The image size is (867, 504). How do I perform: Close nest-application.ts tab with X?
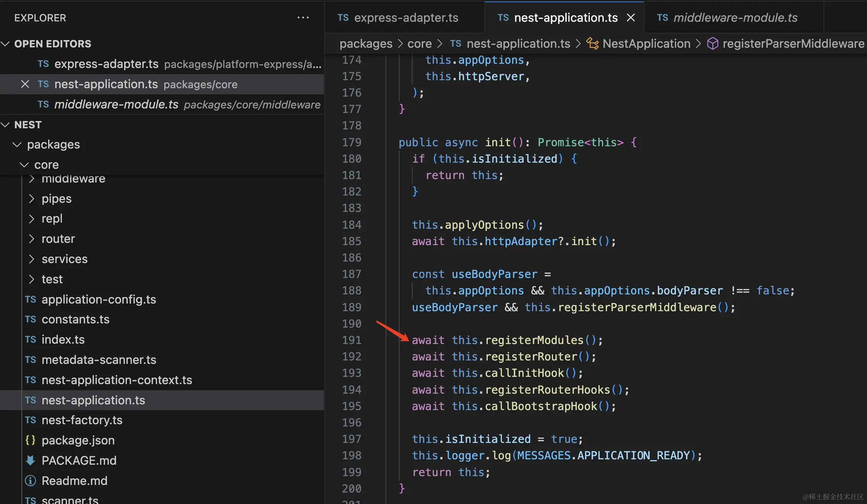pyautogui.click(x=631, y=18)
